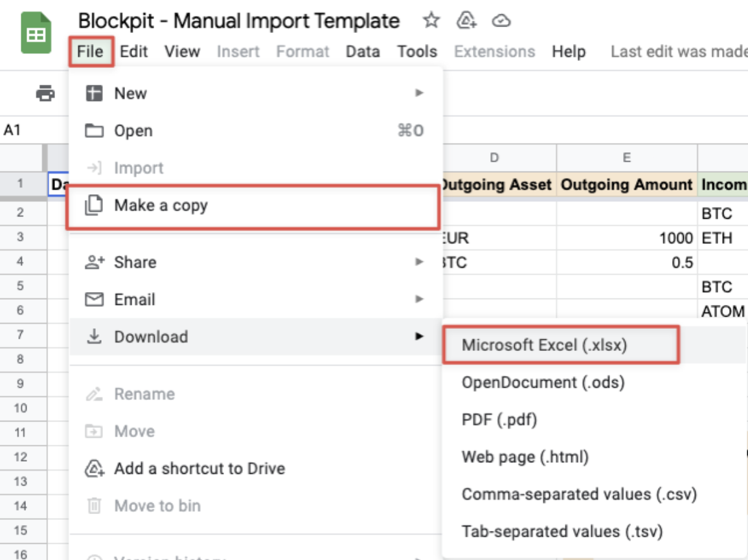
Task: Click the Download arrow icon
Action: pyautogui.click(x=94, y=336)
